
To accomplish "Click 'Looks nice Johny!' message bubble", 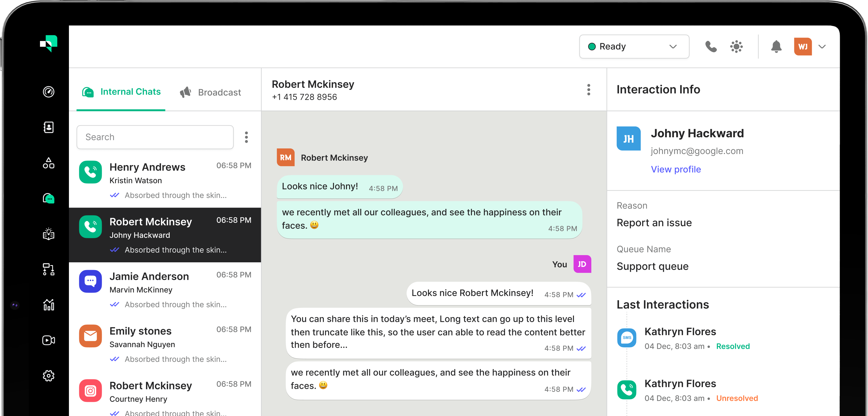I will tap(340, 187).
